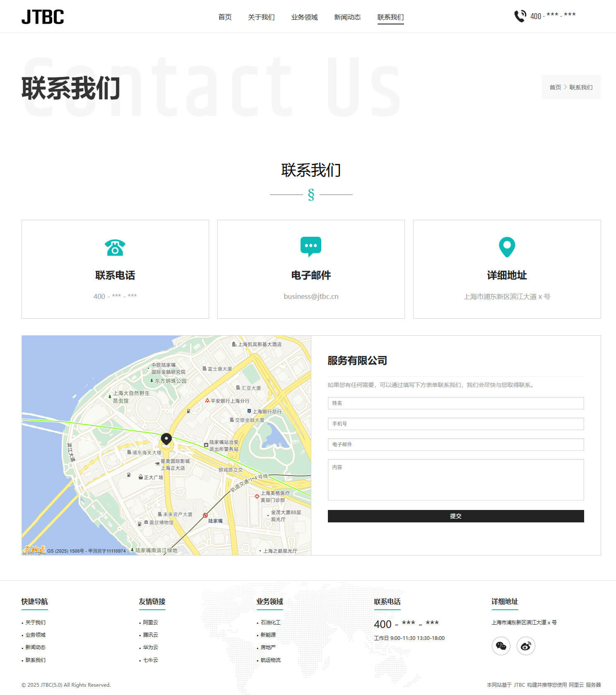Click the 首页 breadcrumb link
Viewport: 616px width, 695px height.
click(555, 87)
